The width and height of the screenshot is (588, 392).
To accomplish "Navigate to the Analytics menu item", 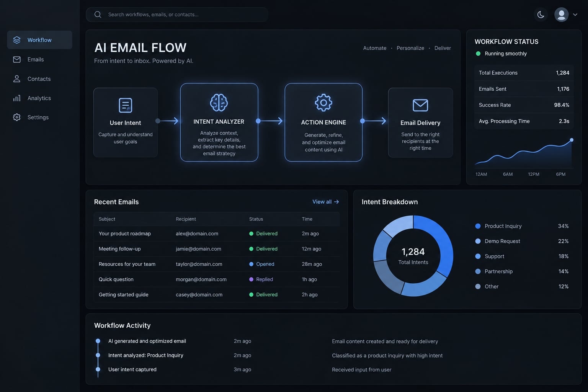I will click(39, 98).
